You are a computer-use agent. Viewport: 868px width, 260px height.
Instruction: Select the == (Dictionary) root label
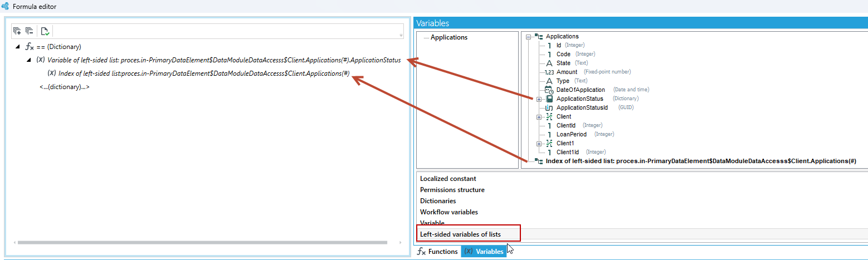point(59,47)
